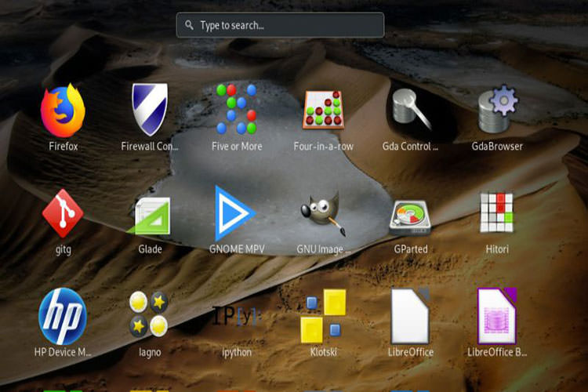Start the Four-in-a-row game
This screenshot has width=588, height=392.
(324, 111)
